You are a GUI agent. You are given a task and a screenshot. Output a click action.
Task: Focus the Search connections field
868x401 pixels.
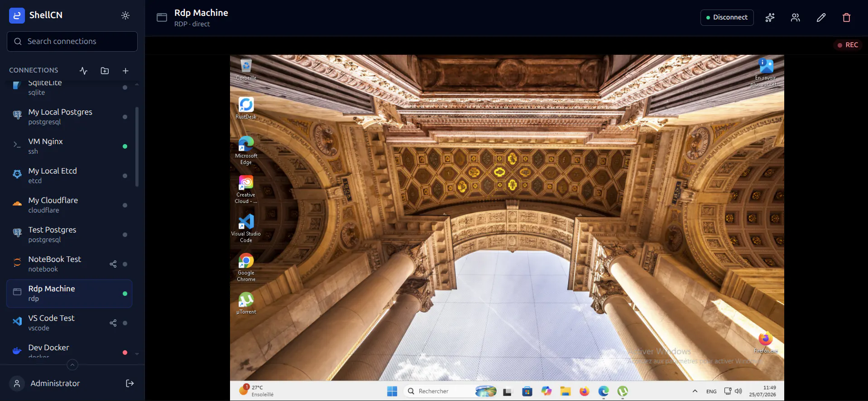(72, 41)
